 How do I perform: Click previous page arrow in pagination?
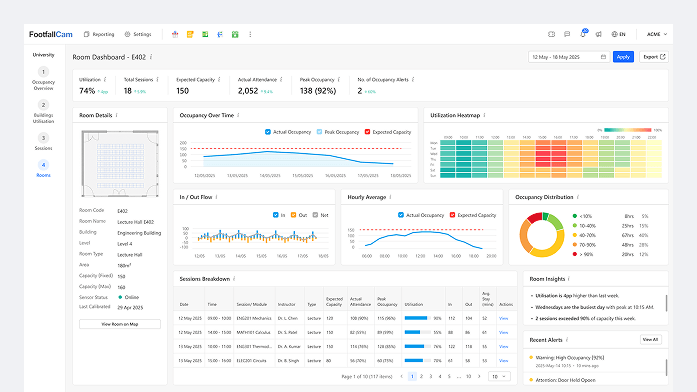tap(402, 376)
